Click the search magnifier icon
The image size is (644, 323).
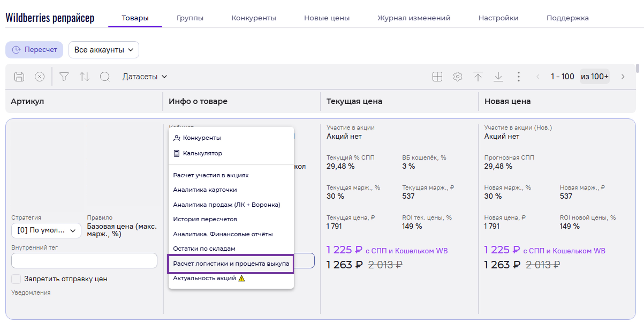[x=105, y=77]
